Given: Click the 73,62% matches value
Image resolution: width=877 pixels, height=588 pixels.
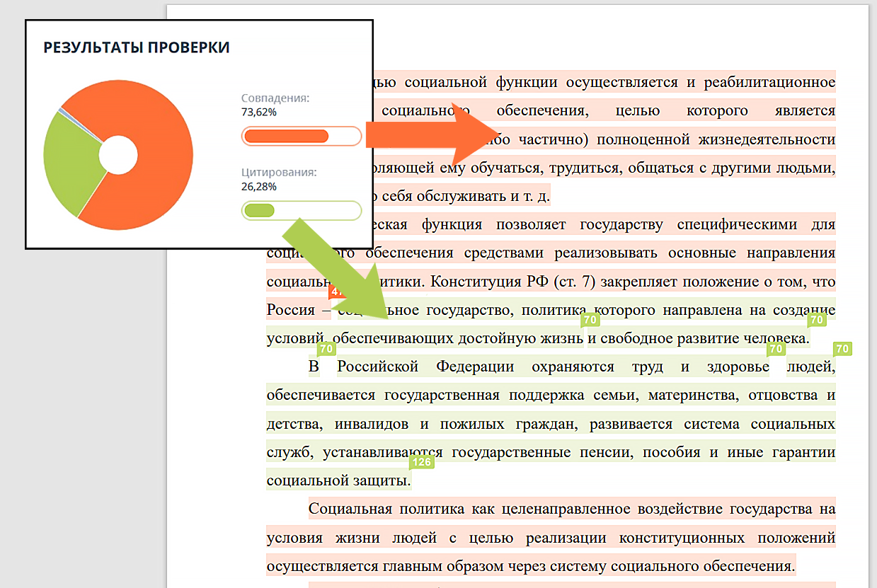Looking at the screenshot, I should point(259,113).
